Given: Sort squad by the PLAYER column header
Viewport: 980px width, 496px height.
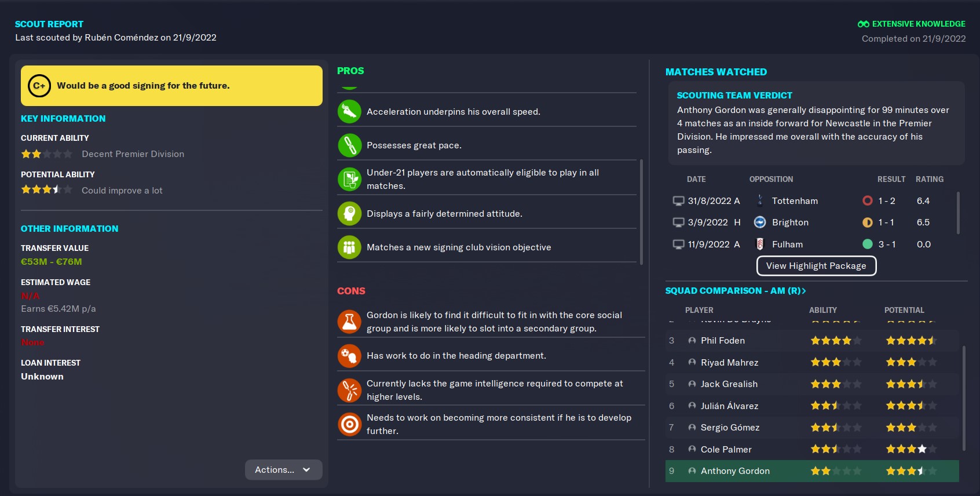Looking at the screenshot, I should click(x=699, y=311).
